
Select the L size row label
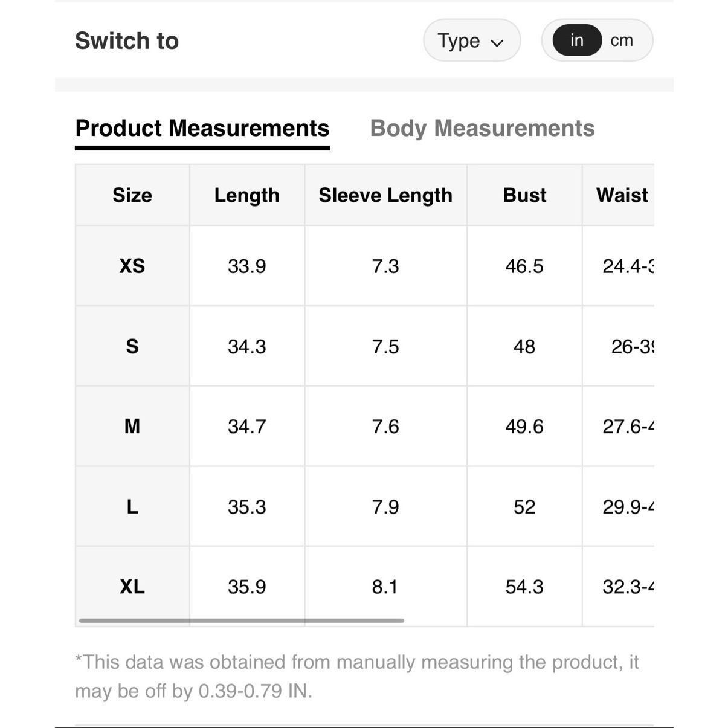132,507
